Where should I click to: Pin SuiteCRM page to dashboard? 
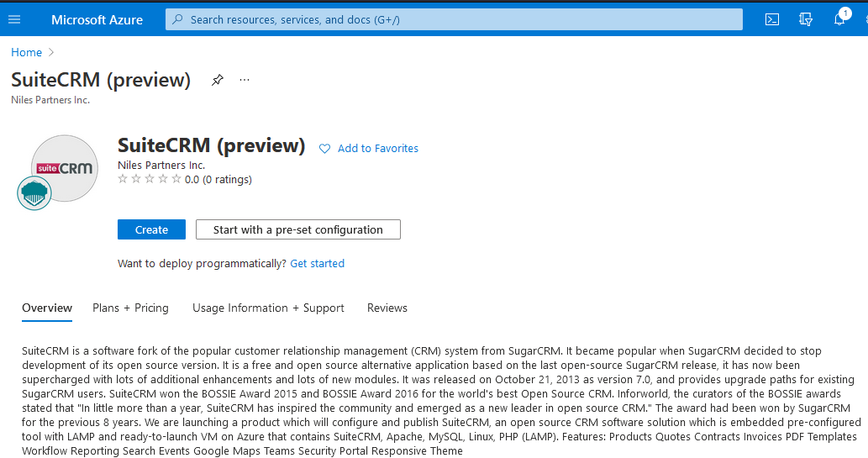tap(218, 80)
